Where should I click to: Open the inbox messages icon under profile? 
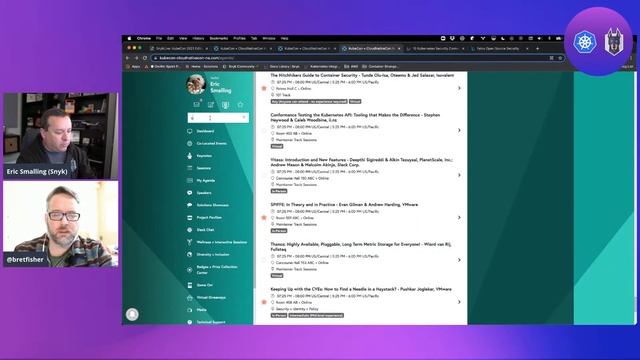(x=197, y=104)
